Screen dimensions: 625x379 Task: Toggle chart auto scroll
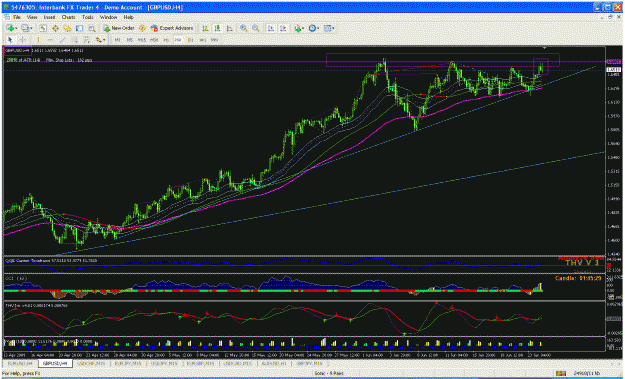coord(271,28)
